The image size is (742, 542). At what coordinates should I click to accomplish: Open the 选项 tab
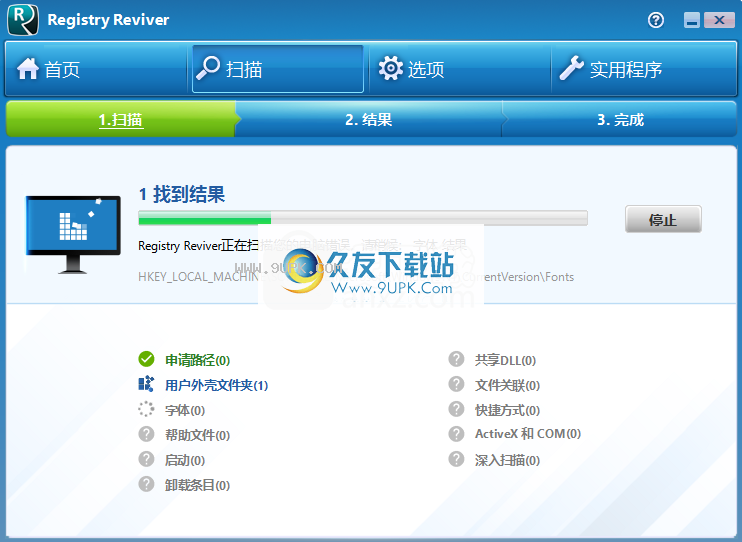click(460, 69)
